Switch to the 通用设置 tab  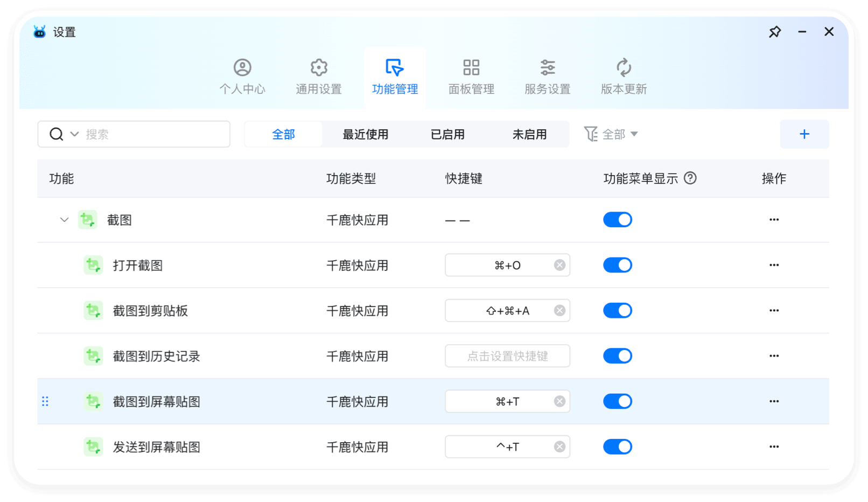click(x=319, y=77)
